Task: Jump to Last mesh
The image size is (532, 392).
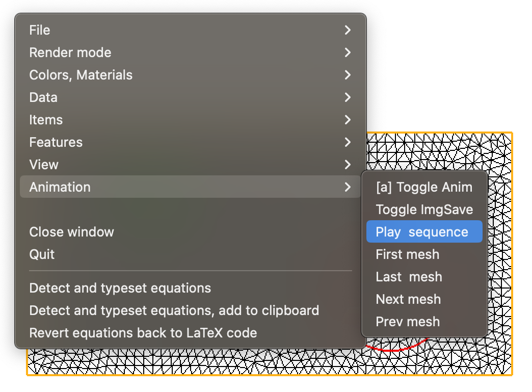Action: [409, 277]
